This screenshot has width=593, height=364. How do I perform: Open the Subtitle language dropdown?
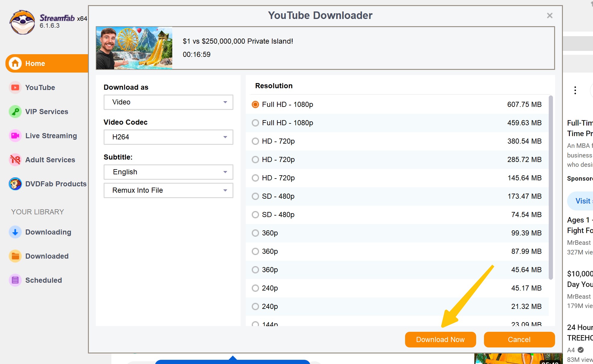168,172
